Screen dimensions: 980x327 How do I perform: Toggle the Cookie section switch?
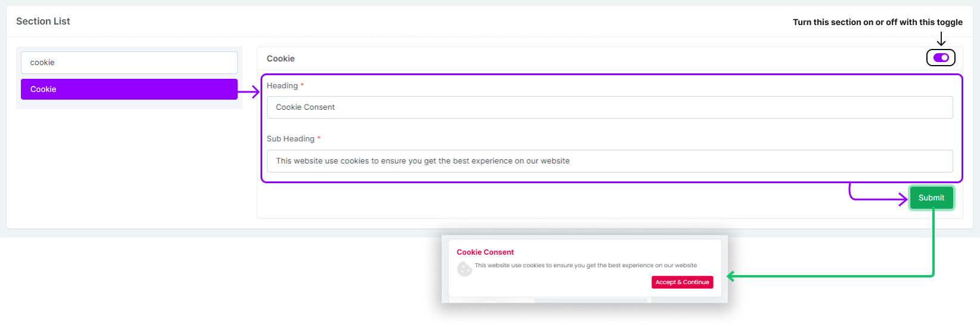point(941,58)
